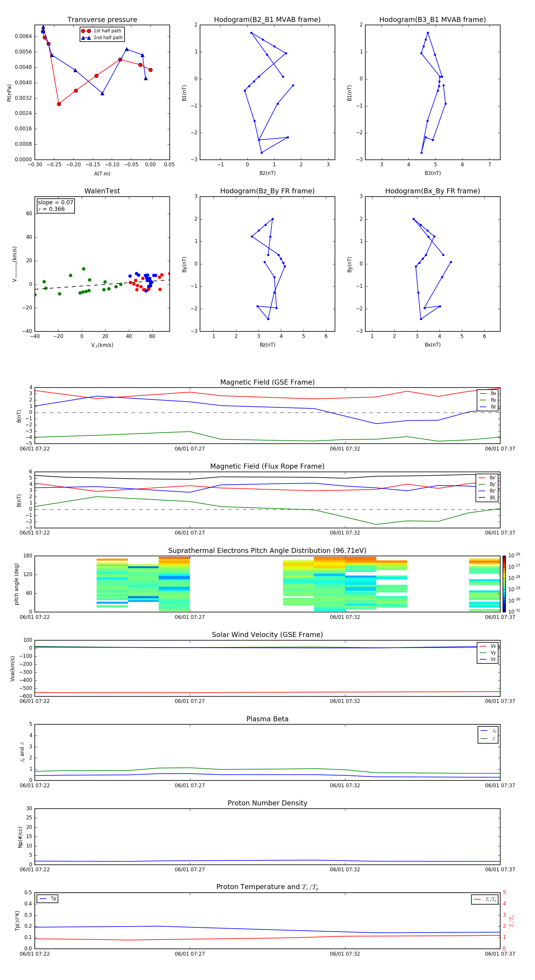Select the "Bx'" legend entry
This screenshot has width=535, height=980.
tap(487, 478)
